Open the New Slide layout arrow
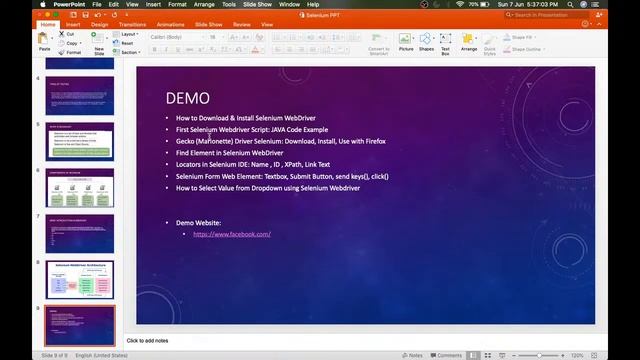 [x=107, y=38]
